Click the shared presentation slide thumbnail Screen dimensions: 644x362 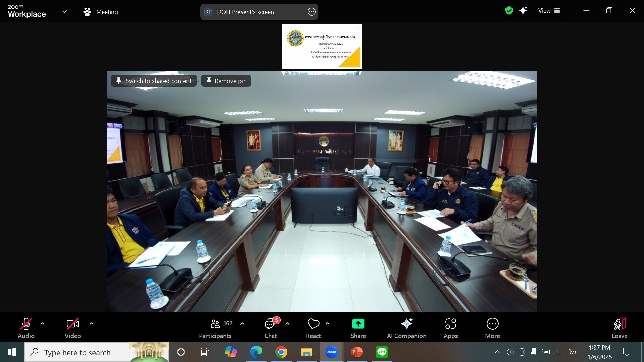click(x=322, y=47)
